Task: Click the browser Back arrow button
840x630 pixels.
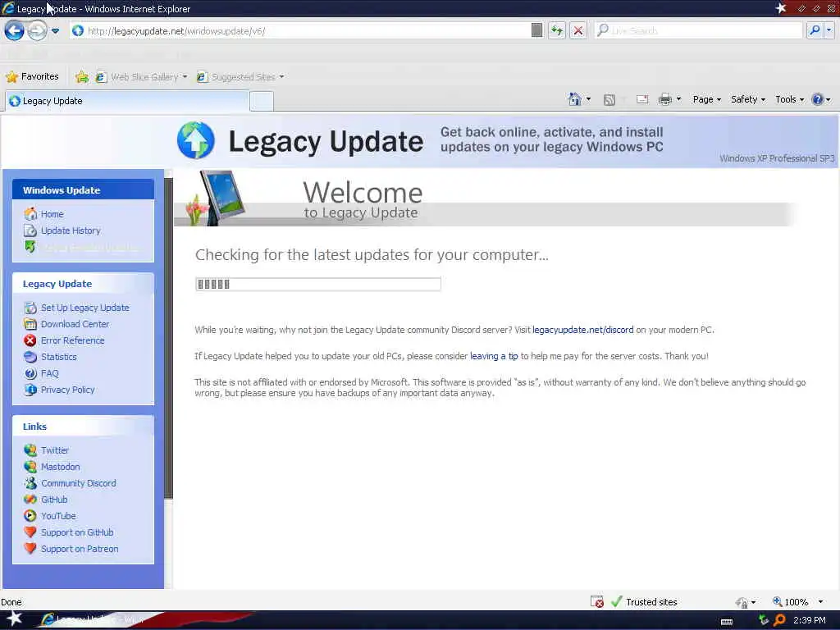Action: tap(15, 30)
